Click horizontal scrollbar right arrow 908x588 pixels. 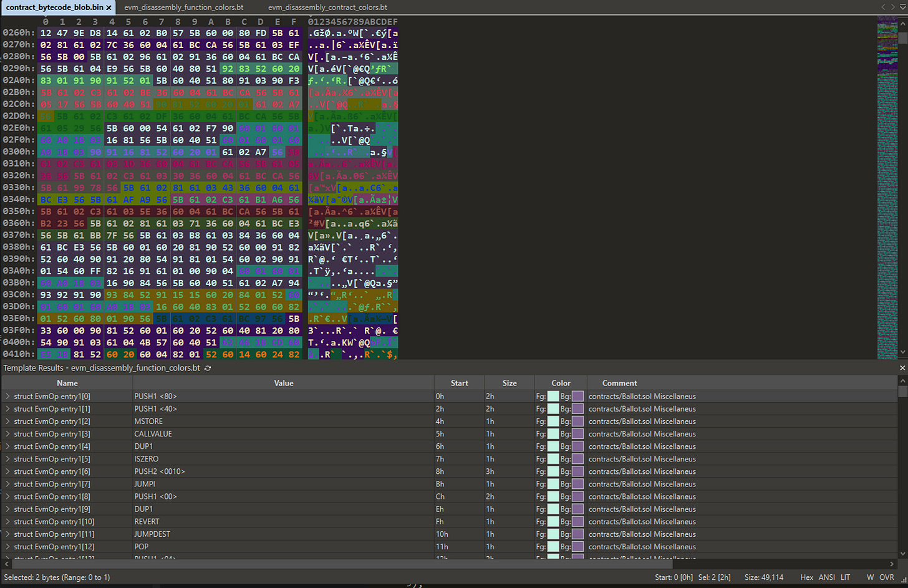(892, 564)
